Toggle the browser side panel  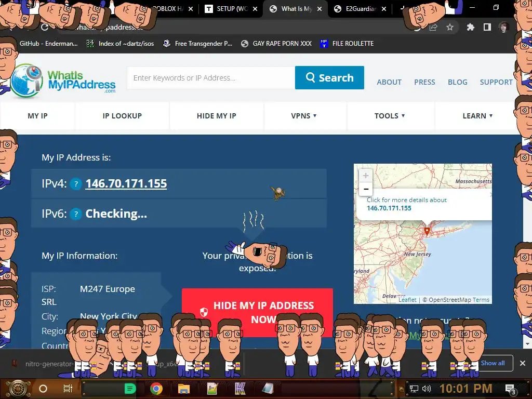pyautogui.click(x=487, y=27)
